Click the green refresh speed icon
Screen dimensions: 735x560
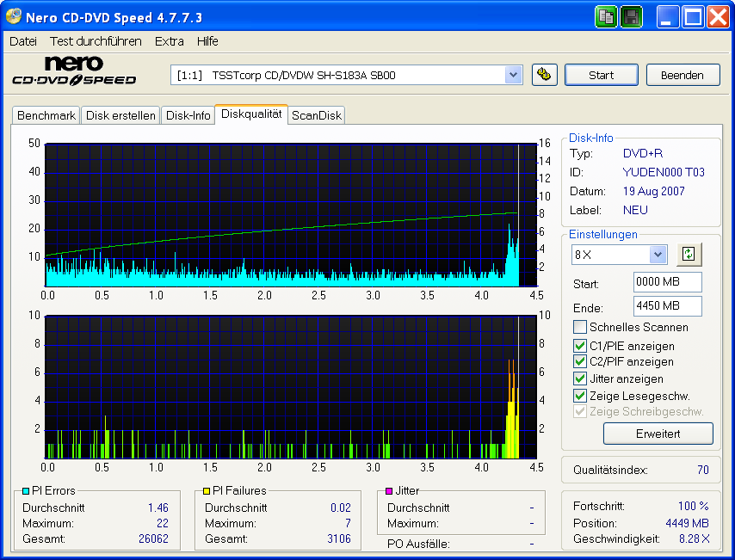[x=689, y=254]
